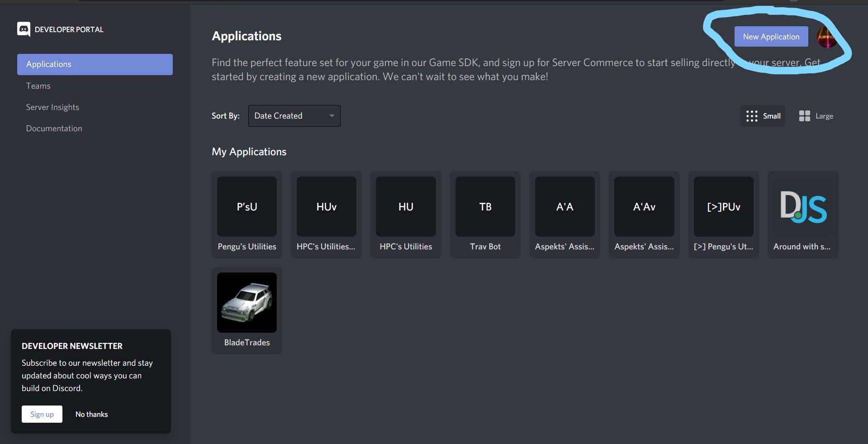The image size is (868, 444).
Task: Open the Sort By Date Created dropdown
Action: [294, 116]
